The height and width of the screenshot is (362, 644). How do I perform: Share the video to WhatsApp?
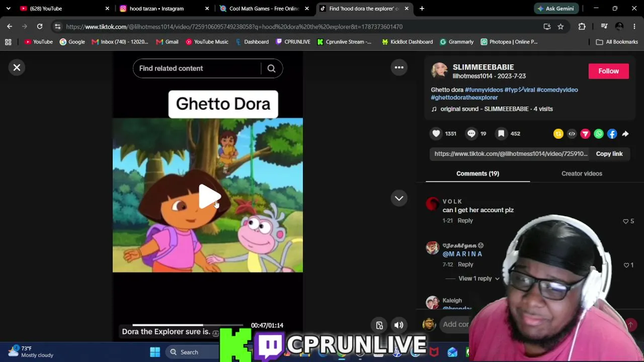coord(599,134)
